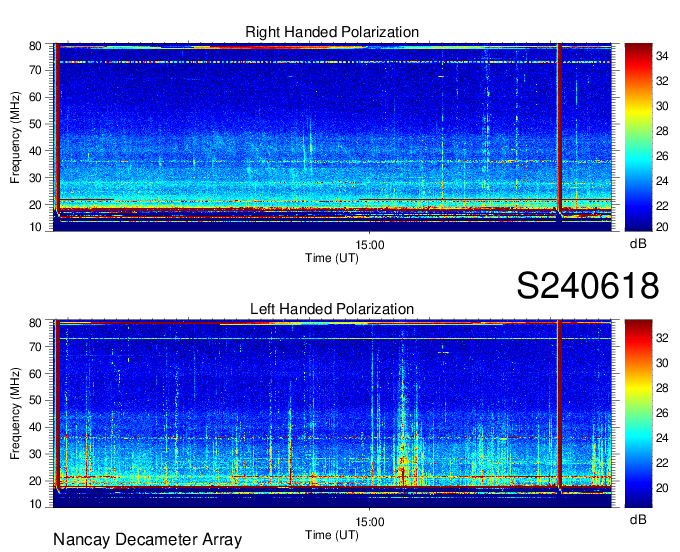This screenshot has width=680, height=552.
Task: Click the lower color bar's 20 tick value
Action: click(662, 488)
